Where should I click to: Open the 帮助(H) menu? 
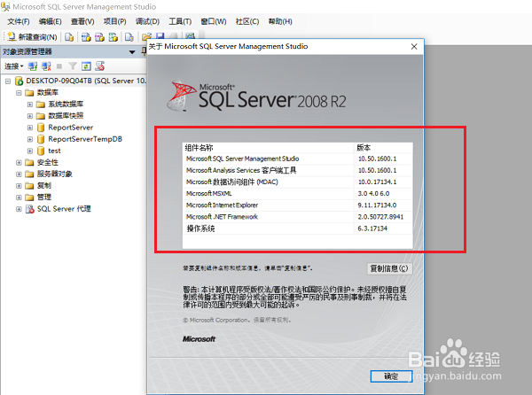(x=280, y=21)
